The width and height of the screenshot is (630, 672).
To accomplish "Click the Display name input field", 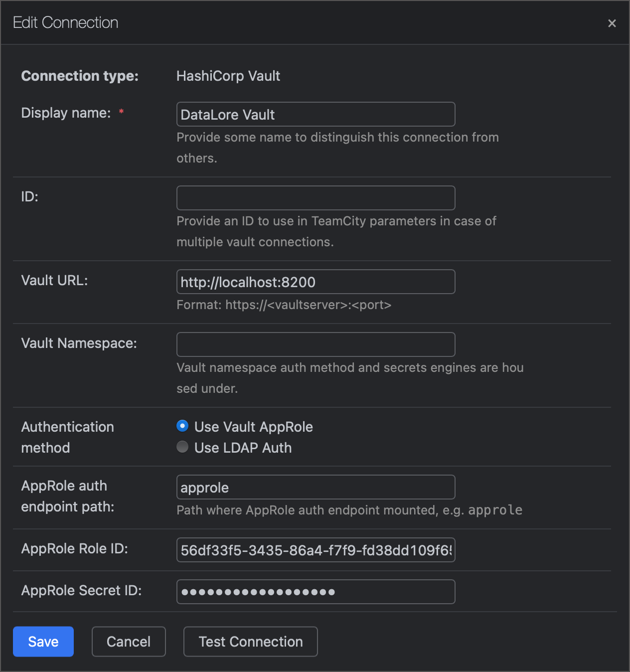I will [x=315, y=114].
